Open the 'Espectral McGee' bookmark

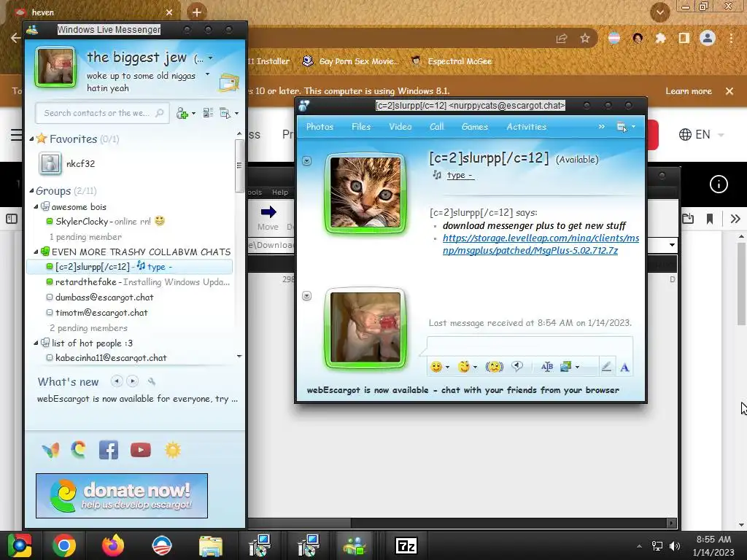[x=451, y=61]
